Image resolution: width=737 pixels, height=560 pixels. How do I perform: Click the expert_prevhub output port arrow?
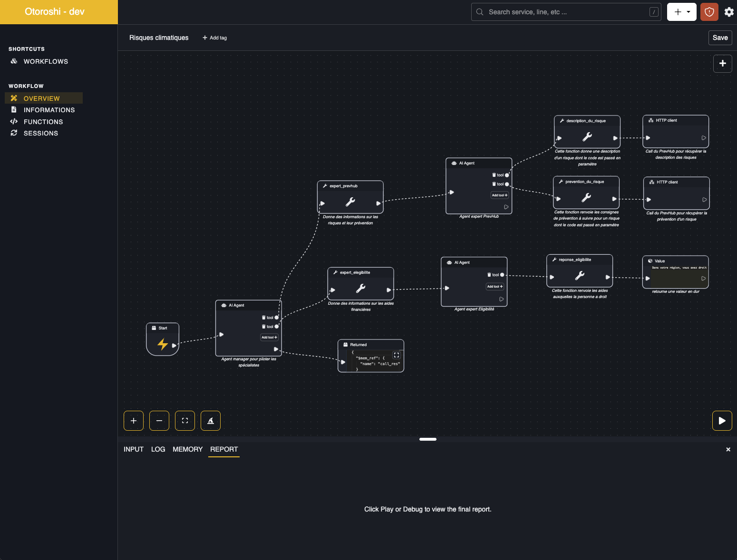click(378, 203)
